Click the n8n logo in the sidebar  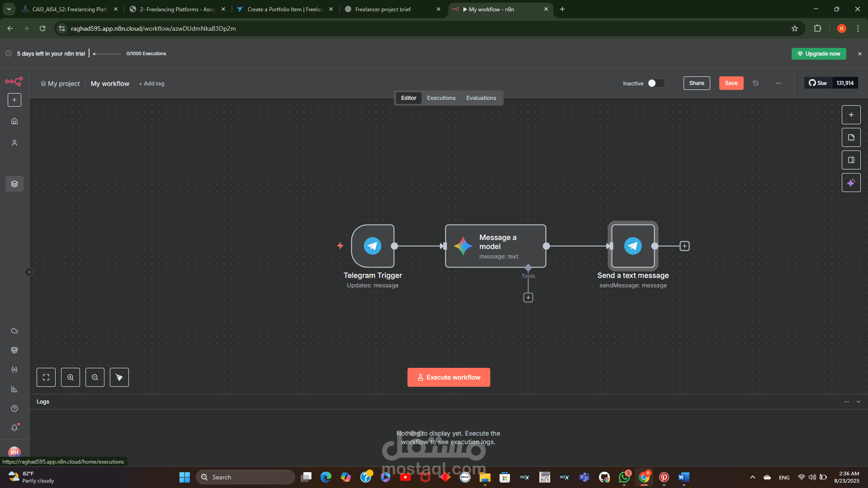14,82
